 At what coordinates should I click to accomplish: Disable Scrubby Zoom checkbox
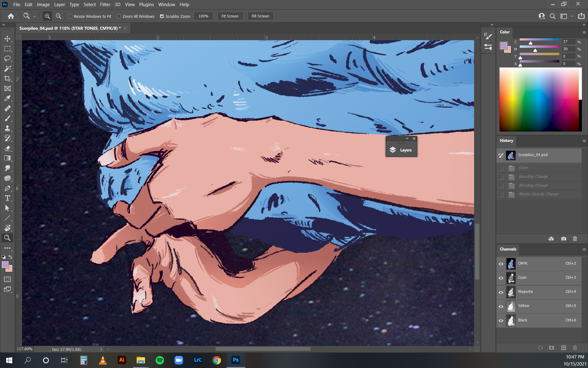(x=162, y=16)
